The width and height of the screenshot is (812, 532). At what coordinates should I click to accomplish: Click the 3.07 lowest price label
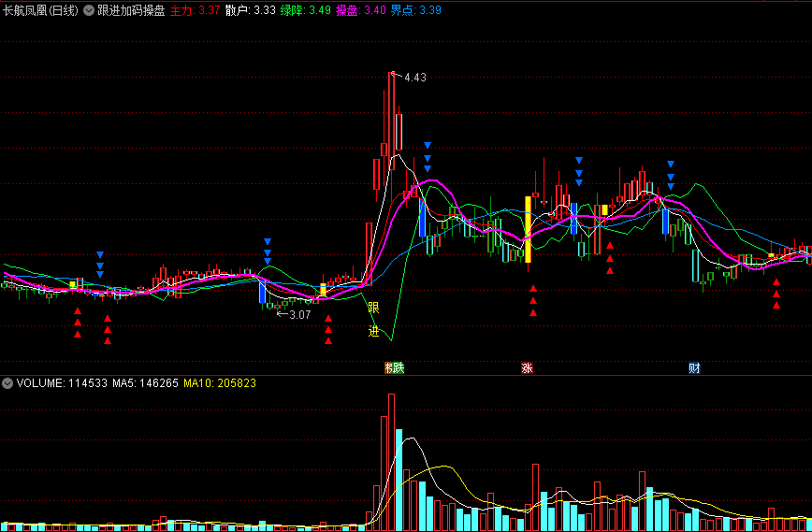coord(300,315)
